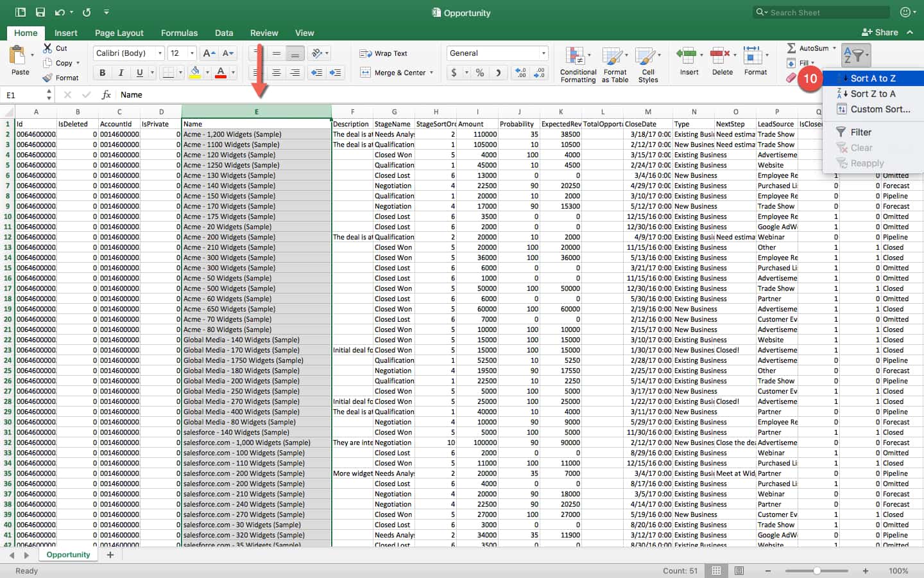Open Conditional Formatting tool
This screenshot has width=924, height=578.
click(575, 57)
